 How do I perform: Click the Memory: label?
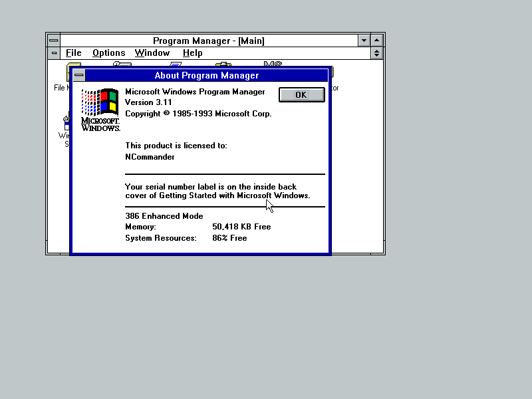pyautogui.click(x=140, y=227)
